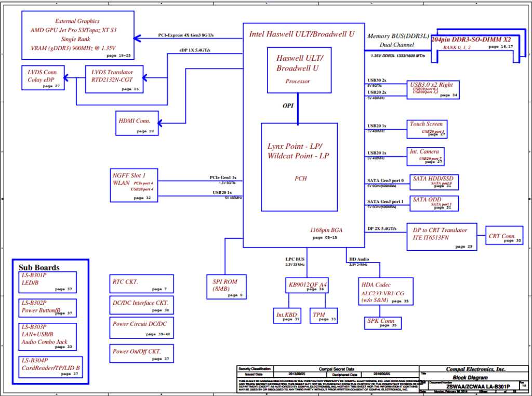Click the USB3.0 x2 Right block
532x396 pixels.
pos(433,90)
